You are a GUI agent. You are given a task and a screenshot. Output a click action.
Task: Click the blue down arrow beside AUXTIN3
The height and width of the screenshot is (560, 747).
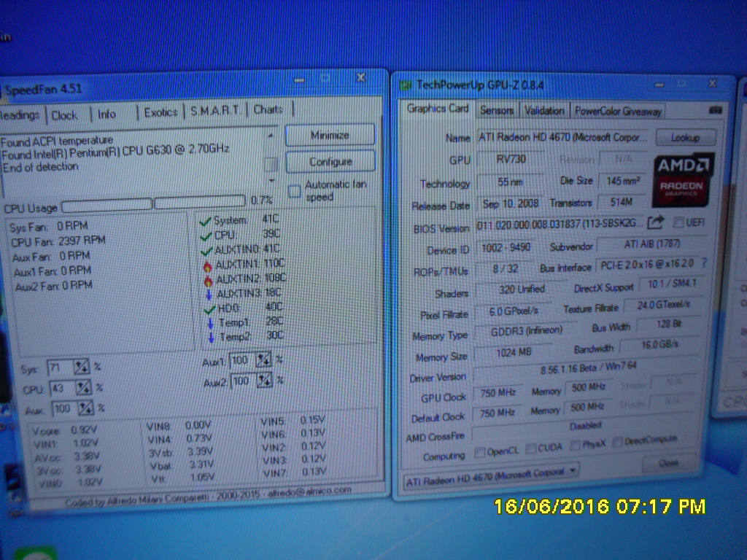209,295
